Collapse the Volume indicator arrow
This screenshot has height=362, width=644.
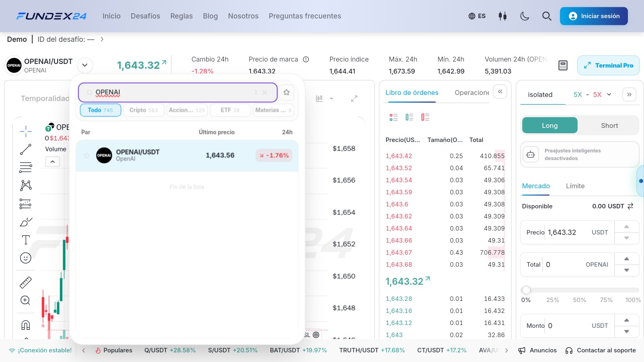tap(53, 162)
